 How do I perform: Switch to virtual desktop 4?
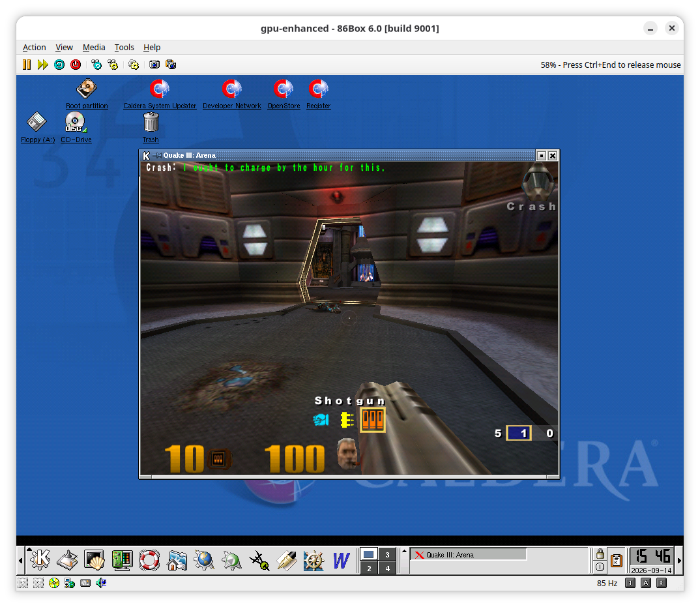tap(388, 568)
